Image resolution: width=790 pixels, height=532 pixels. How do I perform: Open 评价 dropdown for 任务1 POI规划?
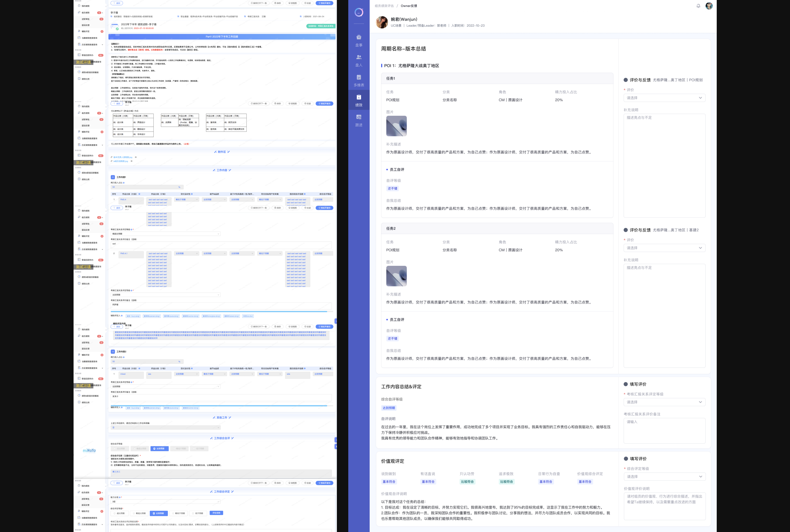pyautogui.click(x=664, y=98)
